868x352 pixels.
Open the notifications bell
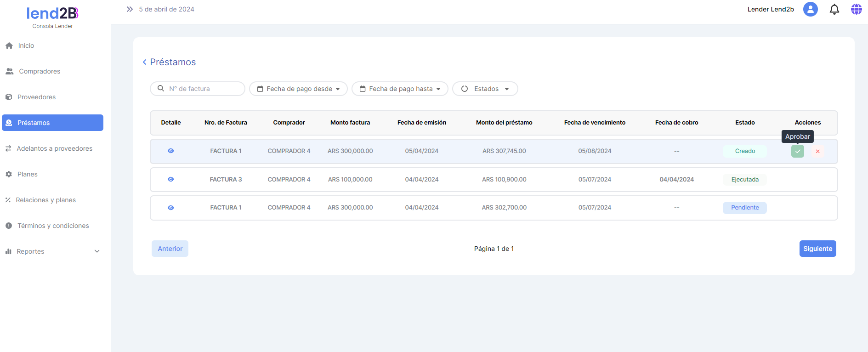[x=834, y=9]
